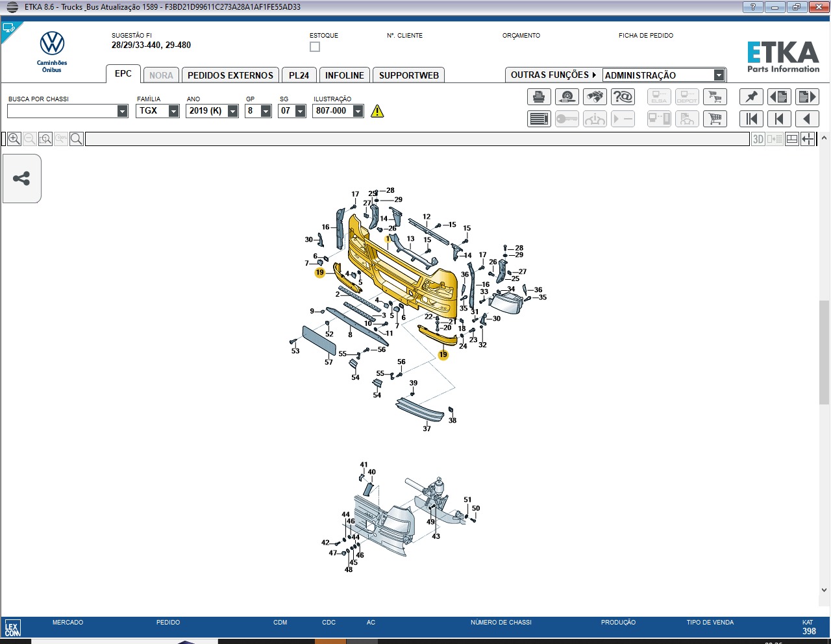Toggle the ESTOQUE checkbox
Image resolution: width=831 pixels, height=644 pixels.
[315, 47]
